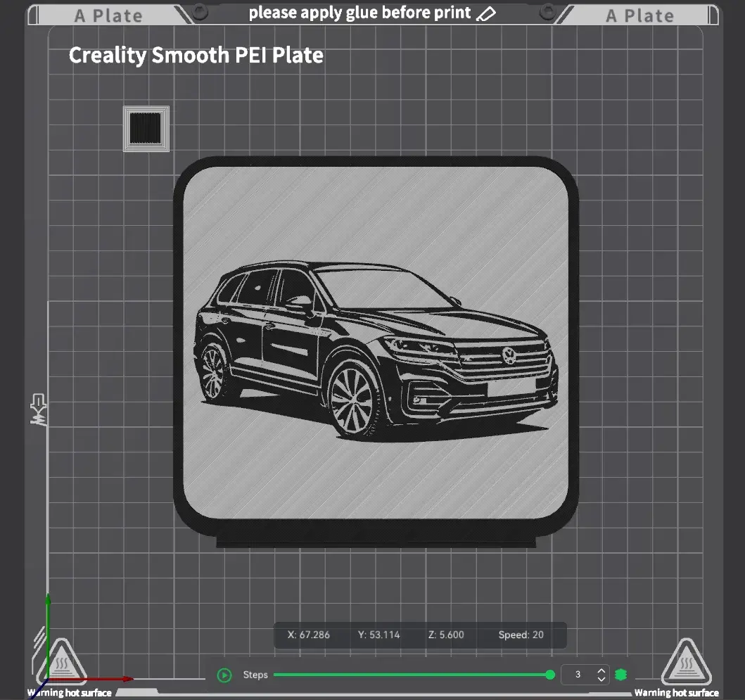Image resolution: width=745 pixels, height=700 pixels.
Task: Click the 'Creality Smooth PEI Plate' label
Action: [196, 56]
